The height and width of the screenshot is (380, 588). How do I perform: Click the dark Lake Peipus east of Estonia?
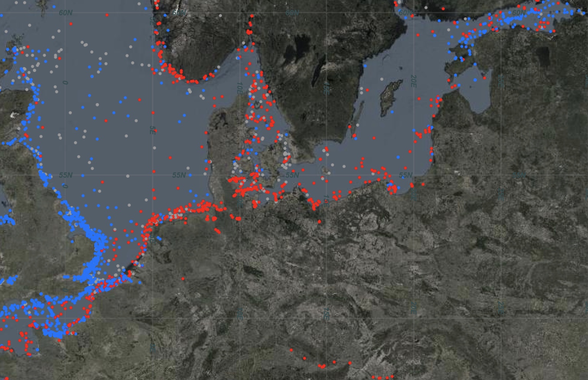click(543, 57)
